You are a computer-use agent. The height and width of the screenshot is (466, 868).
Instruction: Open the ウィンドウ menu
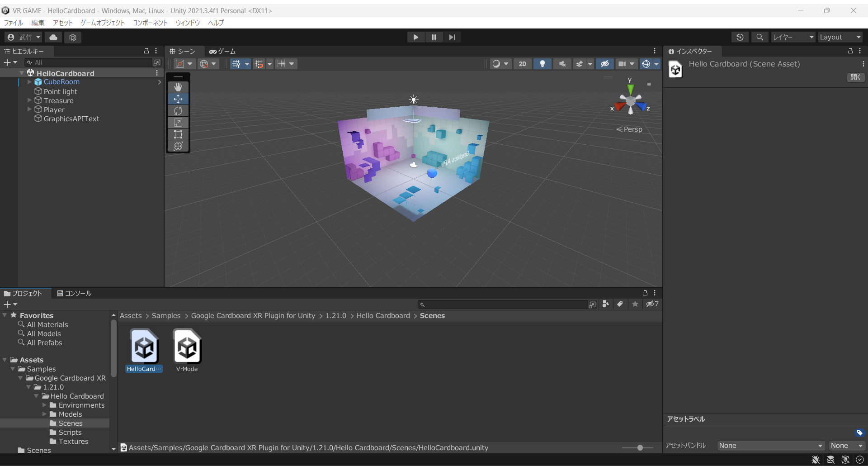click(x=188, y=23)
